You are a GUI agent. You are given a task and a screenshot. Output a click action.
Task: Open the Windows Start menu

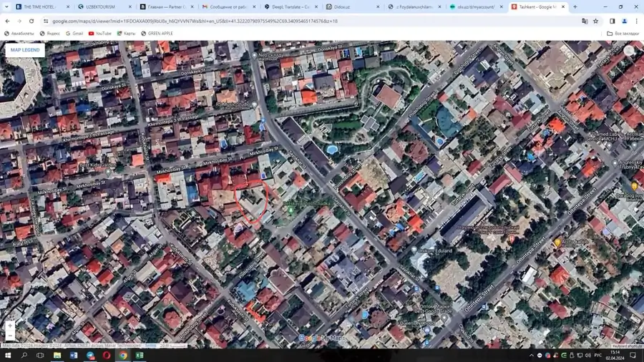(7, 356)
